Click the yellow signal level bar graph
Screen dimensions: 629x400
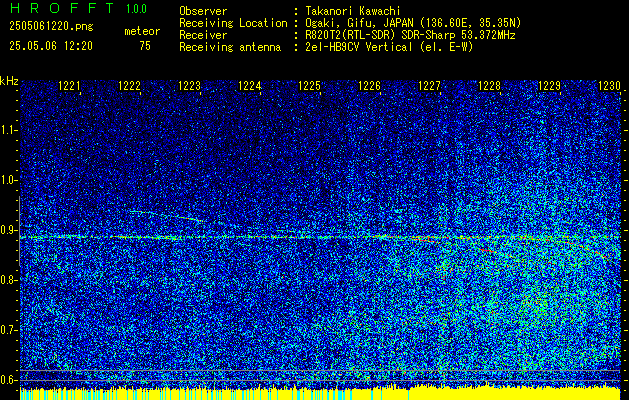tap(320, 394)
